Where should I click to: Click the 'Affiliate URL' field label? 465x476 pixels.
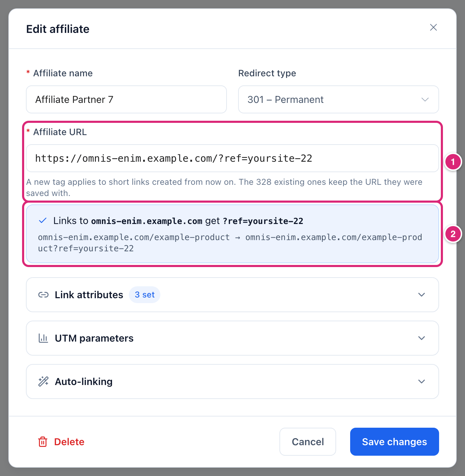tap(60, 132)
